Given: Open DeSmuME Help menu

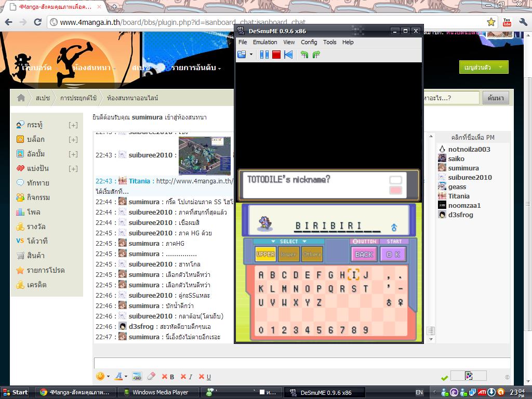Looking at the screenshot, I should 348,42.
